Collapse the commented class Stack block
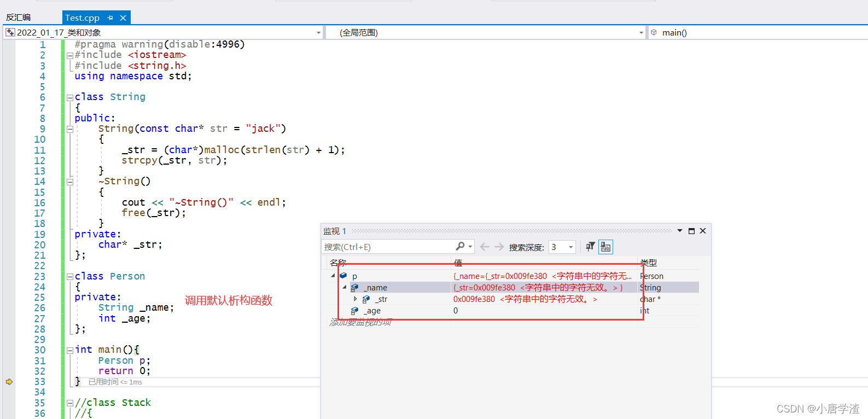The height and width of the screenshot is (419, 868). (70, 403)
